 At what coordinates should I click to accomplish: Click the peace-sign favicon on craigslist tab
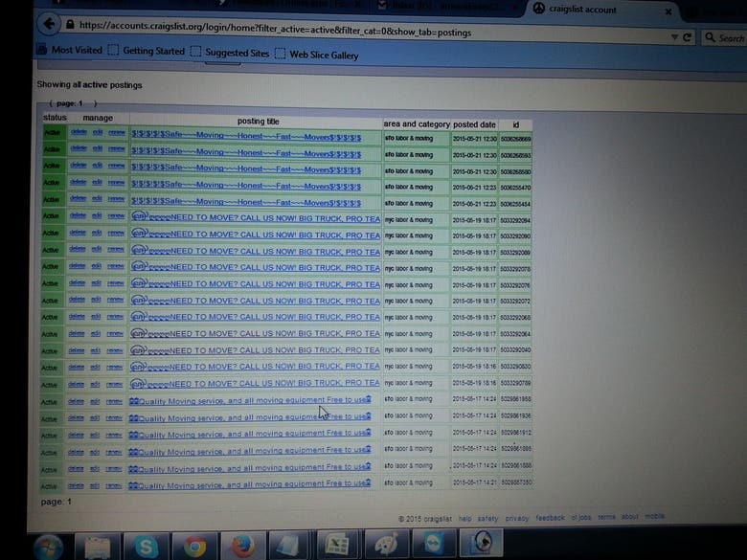coord(539,8)
